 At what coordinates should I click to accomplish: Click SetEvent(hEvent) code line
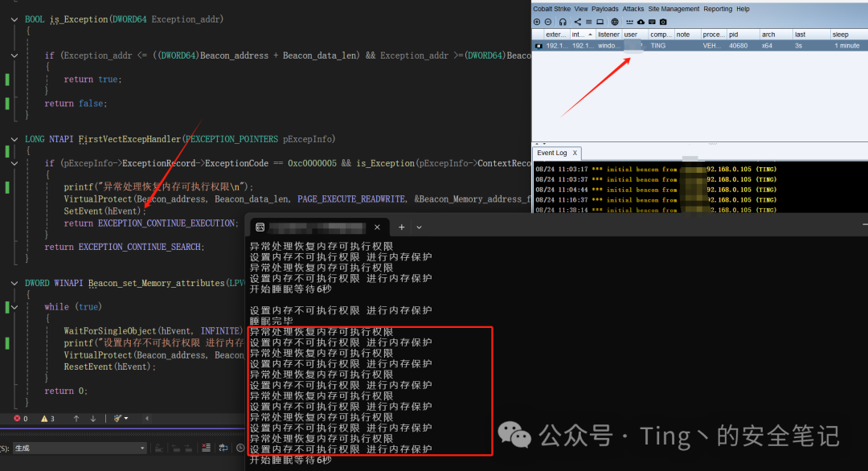[104, 211]
